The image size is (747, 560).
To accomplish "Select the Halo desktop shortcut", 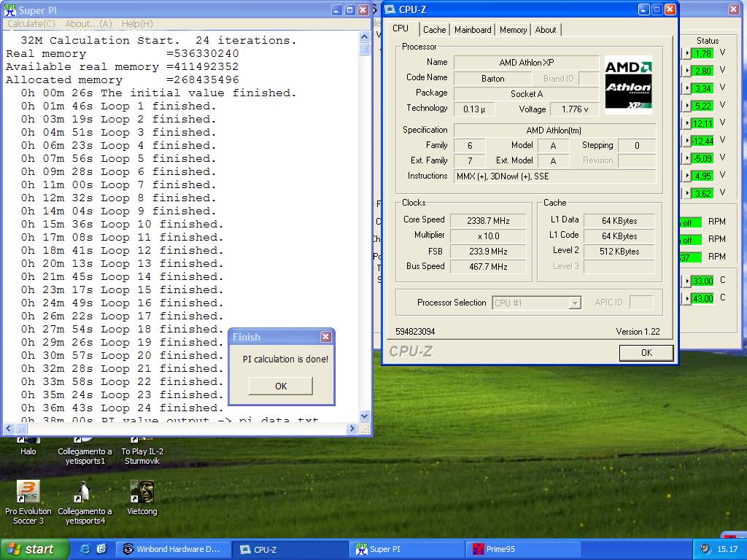I will point(28,446).
